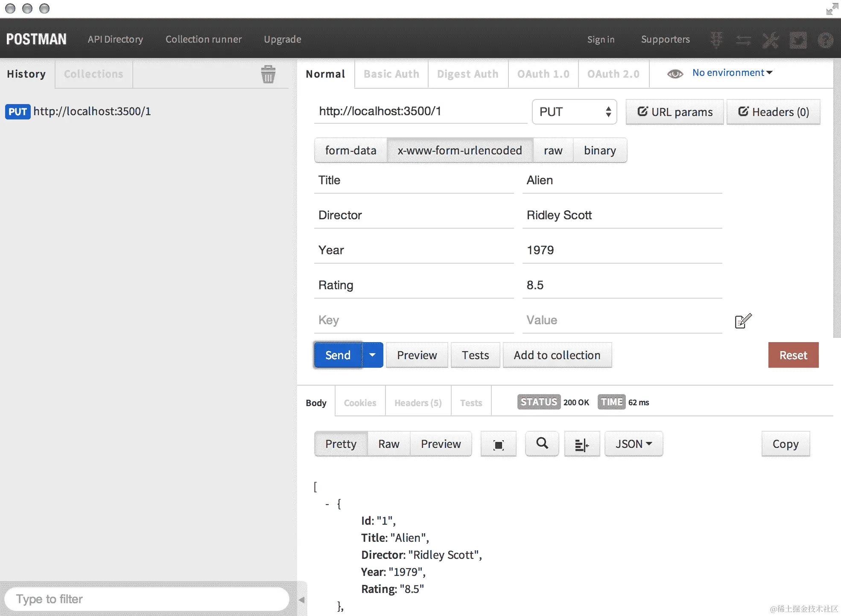Toggle line wrapping icon in response toolbar

[x=581, y=445]
